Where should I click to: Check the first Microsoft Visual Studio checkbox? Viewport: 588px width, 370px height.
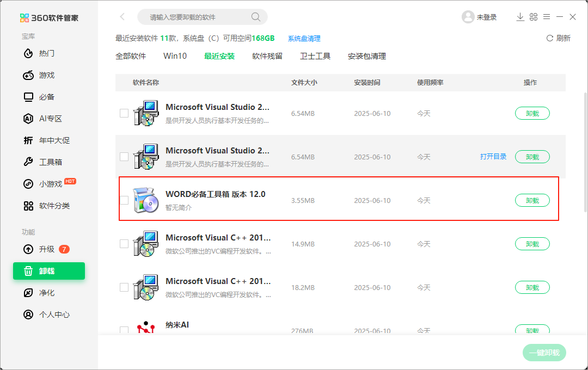click(124, 113)
